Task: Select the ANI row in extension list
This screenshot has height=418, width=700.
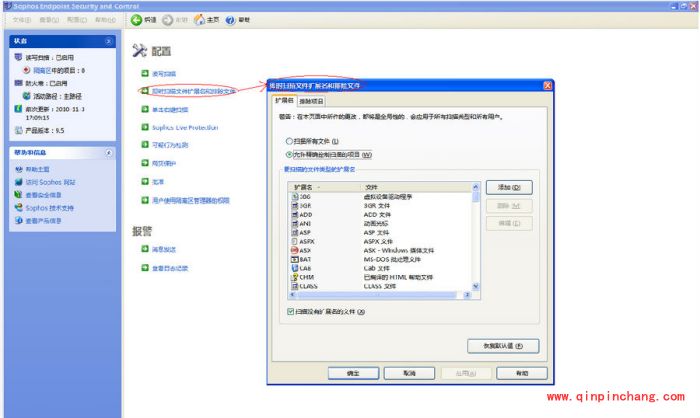Action: 380,223
